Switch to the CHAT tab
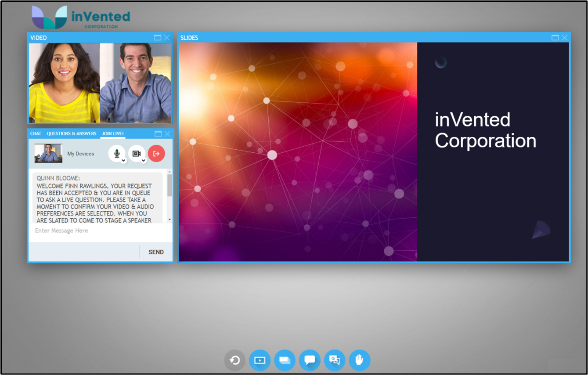This screenshot has width=588, height=375. tap(36, 133)
